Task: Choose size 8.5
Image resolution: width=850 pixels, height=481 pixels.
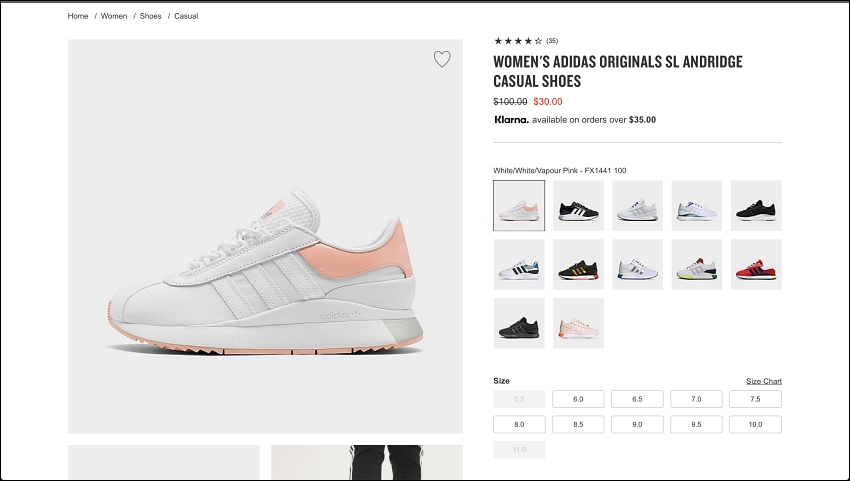Action: [578, 425]
